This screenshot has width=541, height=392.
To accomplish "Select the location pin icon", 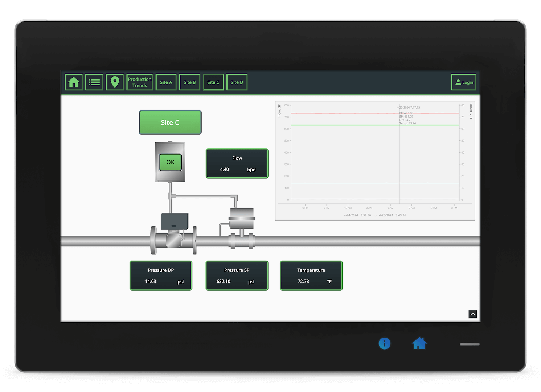I will click(115, 82).
